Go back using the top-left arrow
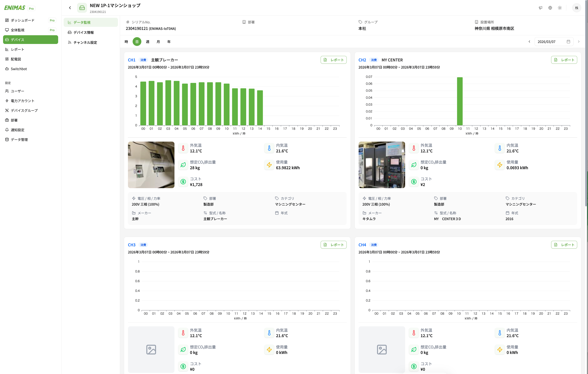 pyautogui.click(x=70, y=8)
